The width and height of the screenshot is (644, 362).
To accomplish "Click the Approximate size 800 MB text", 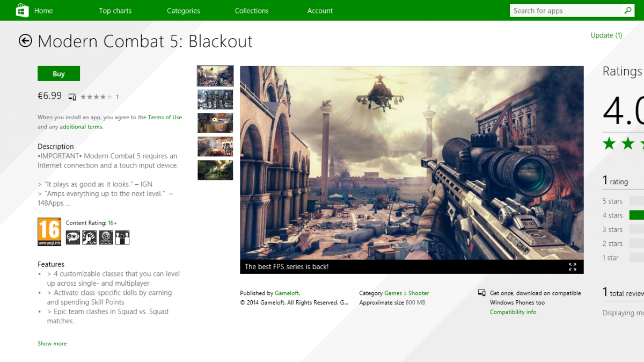I will pos(392,302).
